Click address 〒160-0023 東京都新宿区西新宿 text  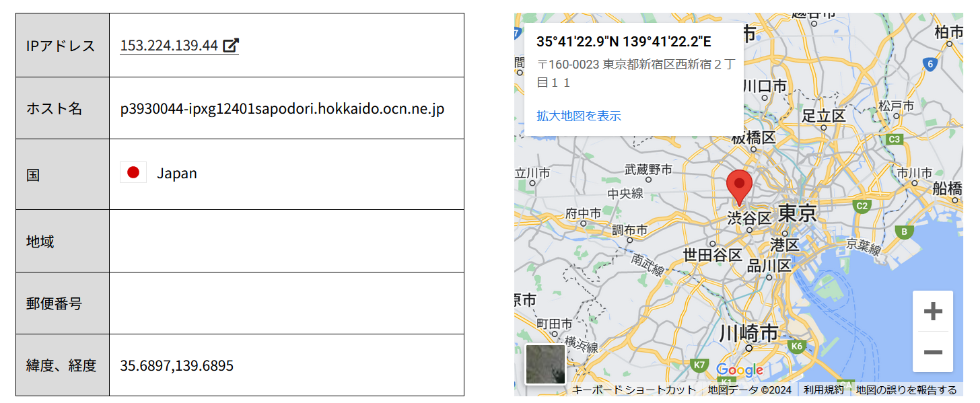(636, 73)
